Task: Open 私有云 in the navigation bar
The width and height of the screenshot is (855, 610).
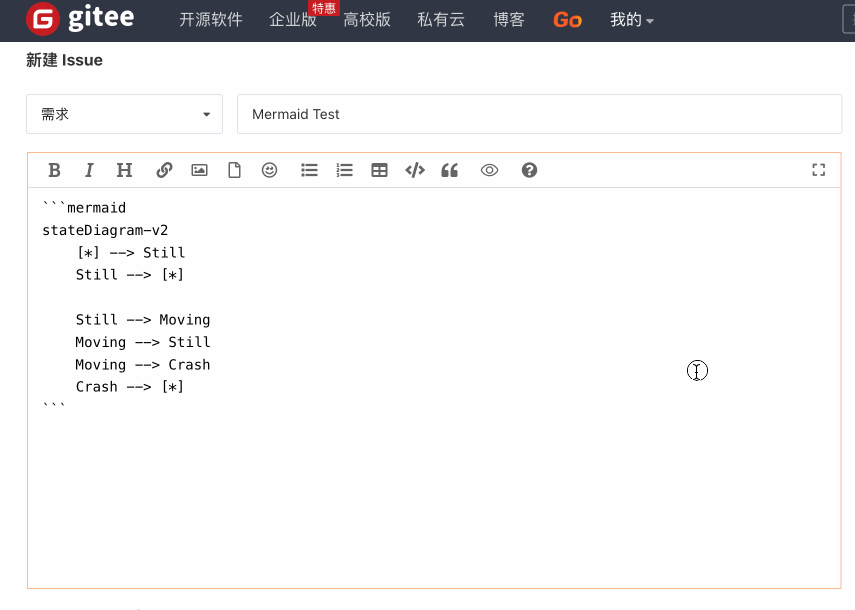Action: click(x=441, y=20)
